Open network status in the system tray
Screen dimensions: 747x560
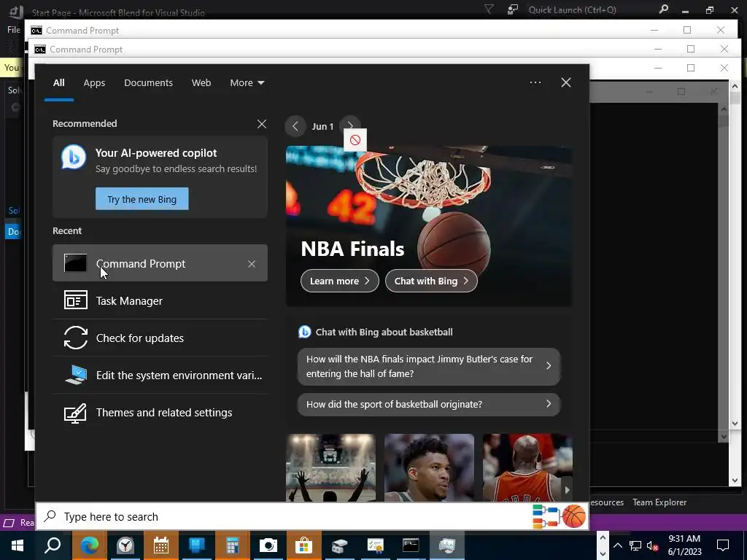[x=635, y=545]
